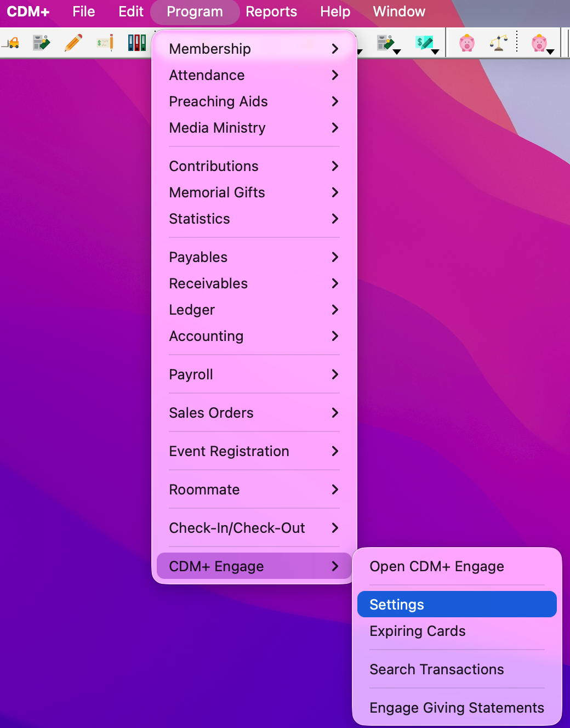Close the Program menu in menu bar
This screenshot has height=728, width=570.
pyautogui.click(x=195, y=12)
